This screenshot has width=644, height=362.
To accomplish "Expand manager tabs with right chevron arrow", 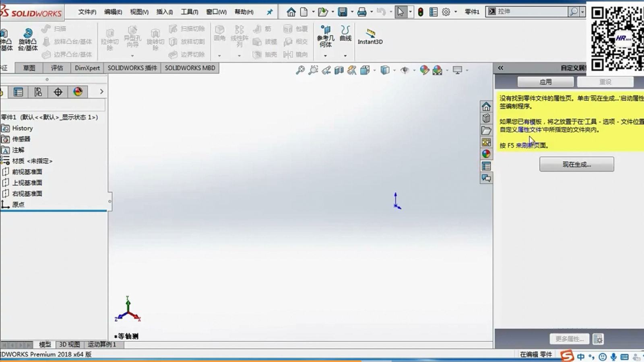I will (x=101, y=92).
